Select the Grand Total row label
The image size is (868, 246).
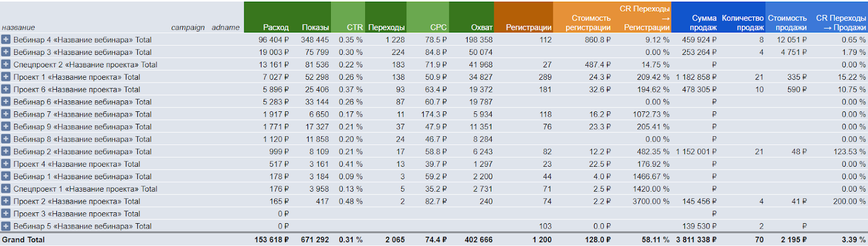coord(23,239)
